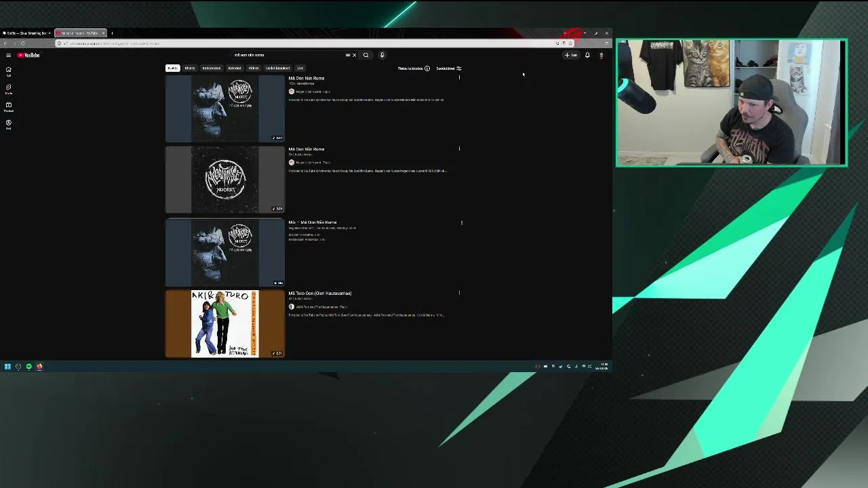Switch to the first browser tab
The image size is (868, 488).
coord(27,33)
